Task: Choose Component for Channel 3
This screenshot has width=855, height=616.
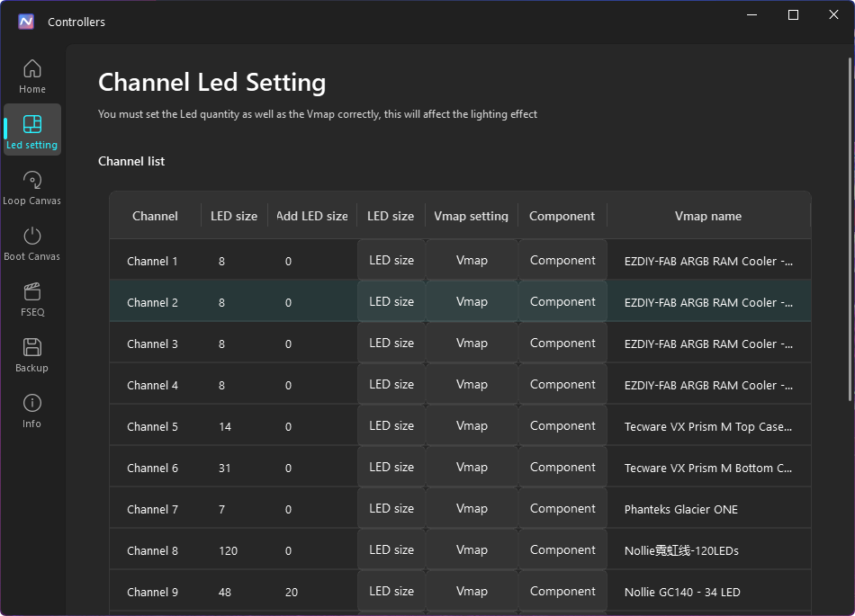Action: [562, 344]
